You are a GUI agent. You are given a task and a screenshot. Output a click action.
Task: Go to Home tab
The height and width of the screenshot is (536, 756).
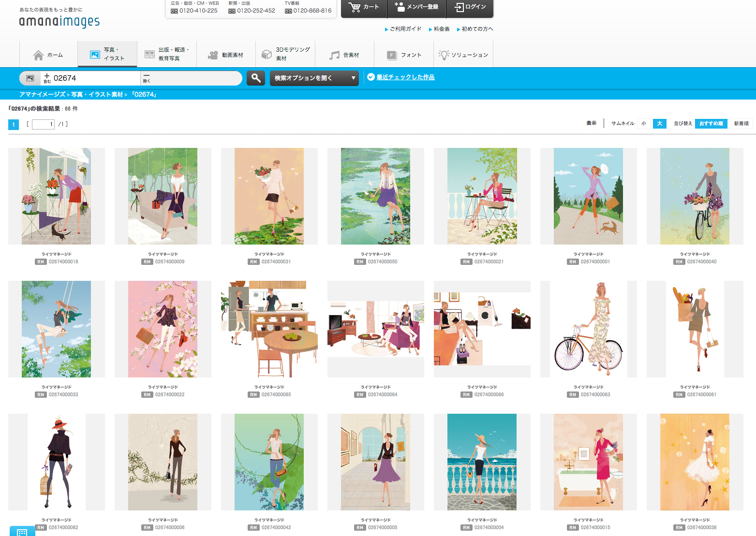point(48,55)
